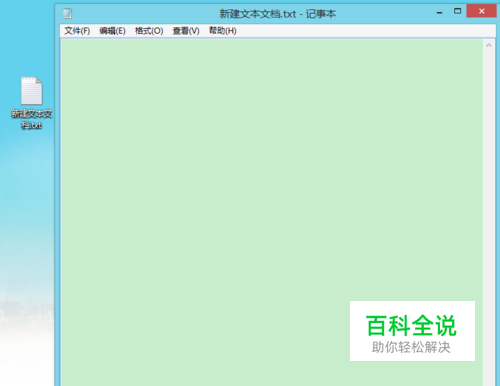Click the 新建文本文档.txt - 记事本 title text

(x=277, y=14)
